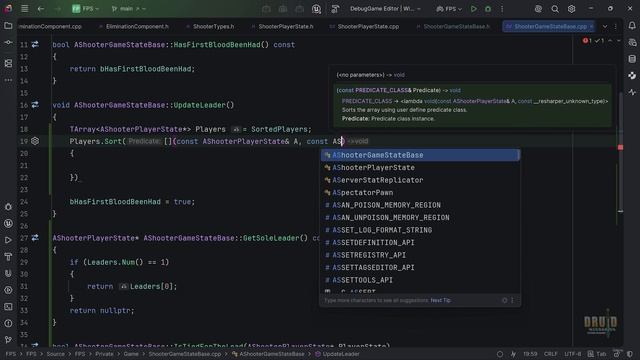640x360 pixels.
Task: Select ASAN_POISON_MEMORY_REGION macro suggestion
Action: click(x=420, y=205)
